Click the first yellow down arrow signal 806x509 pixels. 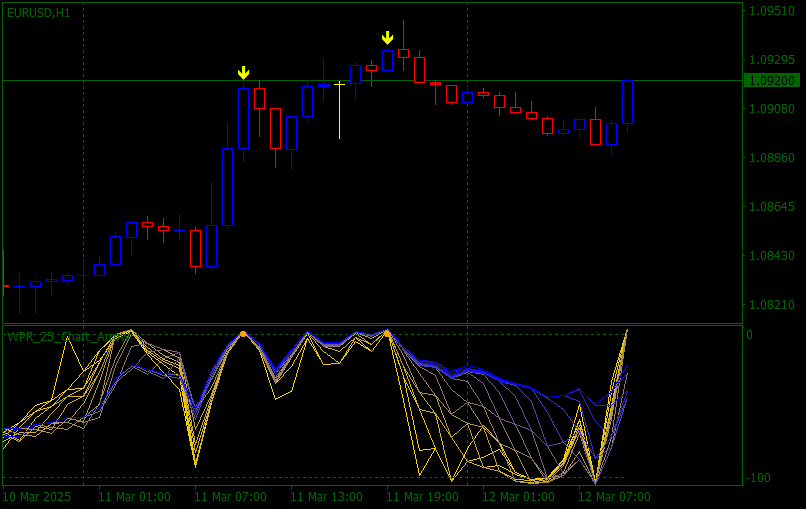pos(243,72)
